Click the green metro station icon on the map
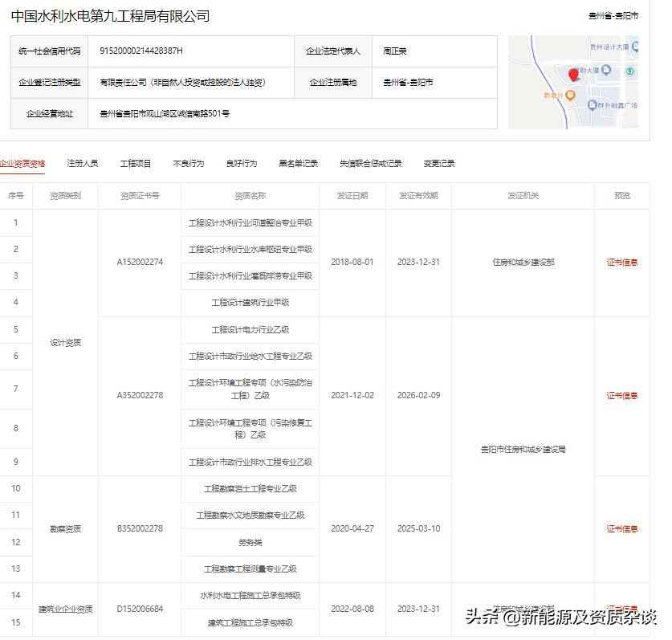Image resolution: width=672 pixels, height=640 pixels. (629, 71)
